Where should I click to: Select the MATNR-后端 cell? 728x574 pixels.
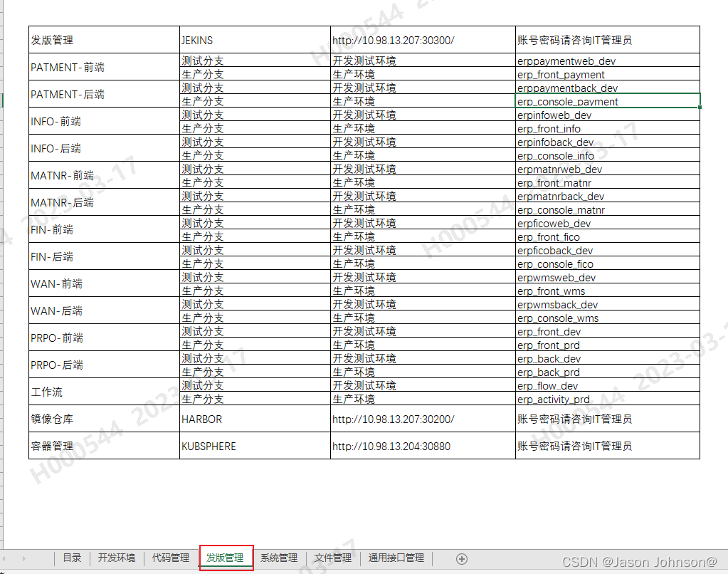104,202
